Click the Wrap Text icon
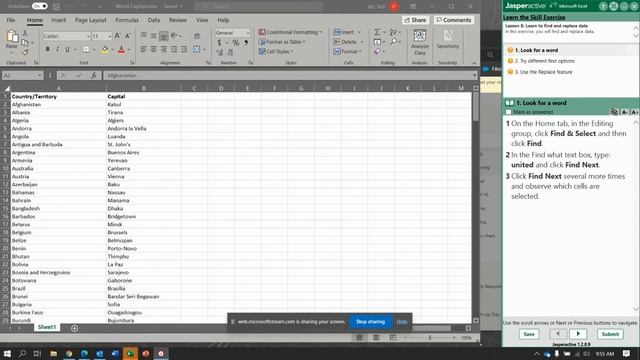Screen dimensions: 640x360 click(x=197, y=36)
